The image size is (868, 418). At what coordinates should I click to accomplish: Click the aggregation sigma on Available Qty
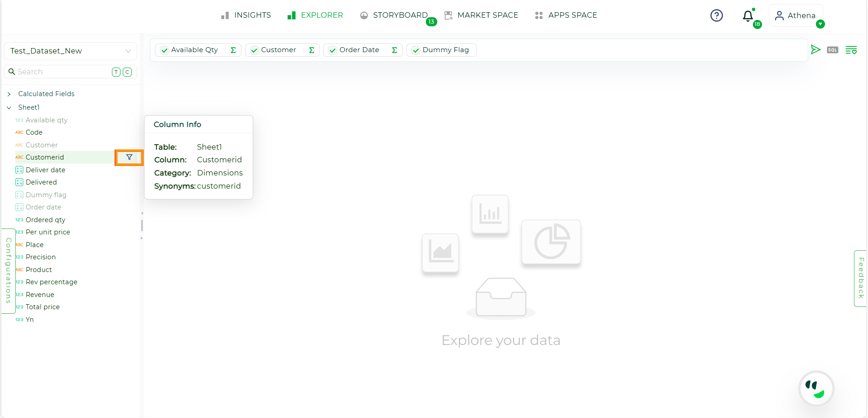click(x=233, y=50)
